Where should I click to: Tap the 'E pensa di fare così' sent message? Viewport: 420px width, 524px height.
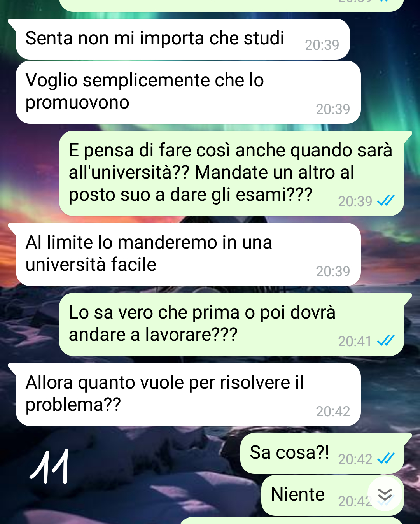pos(232,173)
